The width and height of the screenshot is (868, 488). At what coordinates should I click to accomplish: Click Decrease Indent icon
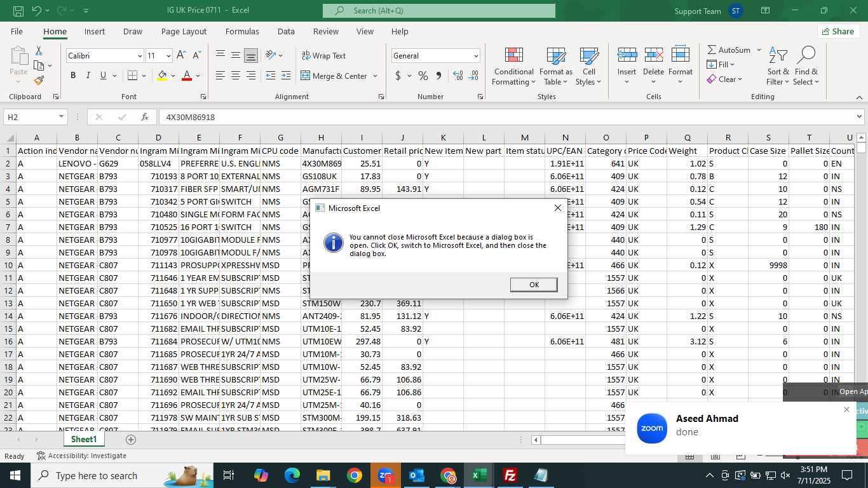[x=271, y=76]
